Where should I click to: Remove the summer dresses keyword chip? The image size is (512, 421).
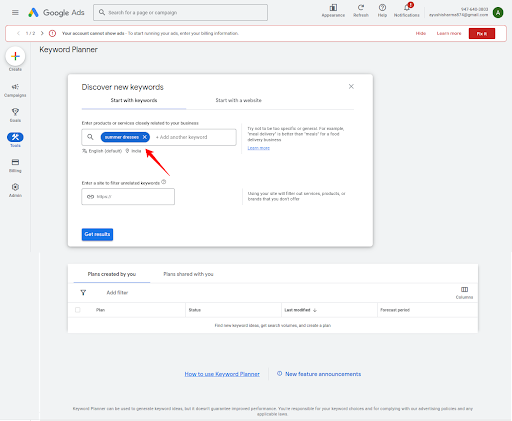(145, 137)
